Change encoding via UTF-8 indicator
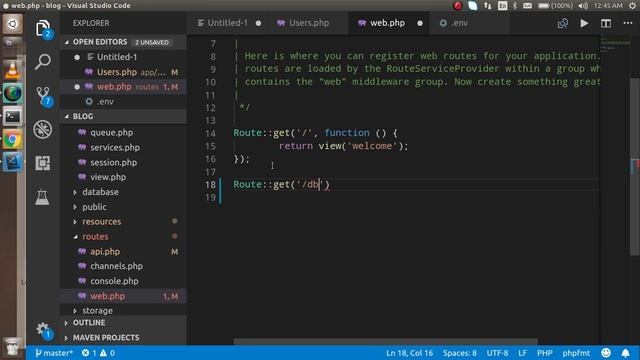640x360 pixels. [x=497, y=353]
